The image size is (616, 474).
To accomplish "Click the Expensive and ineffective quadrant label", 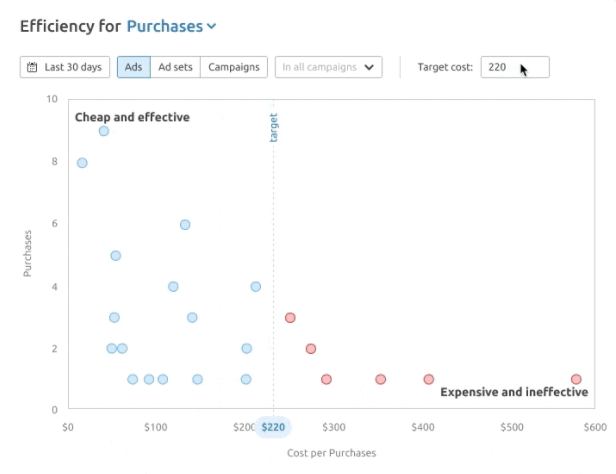I will (x=514, y=392).
